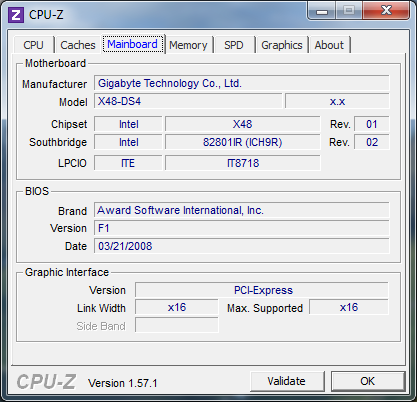Click the Southbridge label
Viewport: 418px width, 403px height.
[58, 142]
